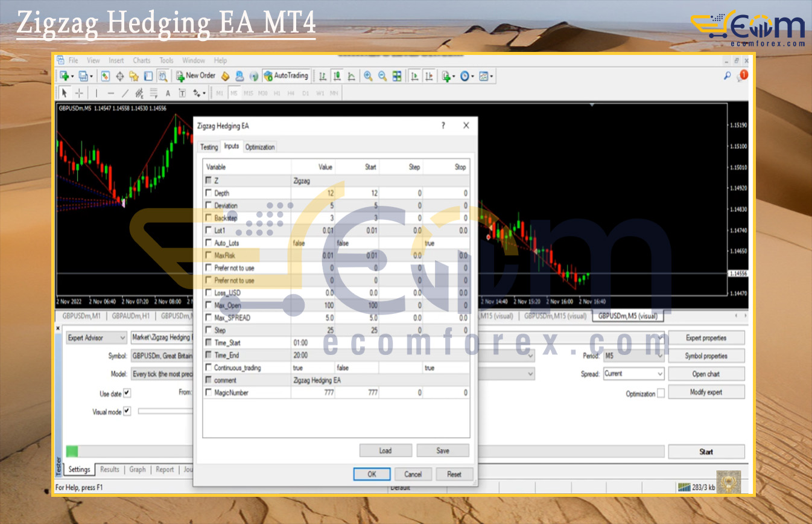Open the Charts menu

142,60
